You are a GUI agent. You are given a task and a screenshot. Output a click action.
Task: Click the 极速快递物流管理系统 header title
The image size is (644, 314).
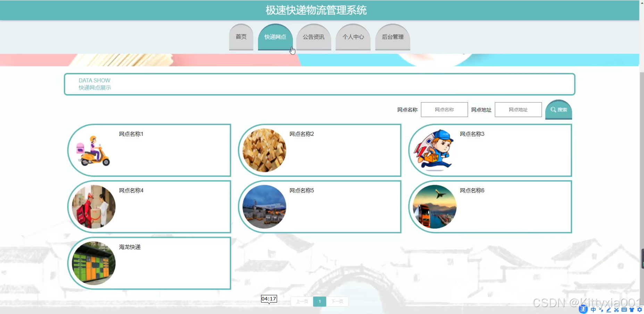(316, 10)
